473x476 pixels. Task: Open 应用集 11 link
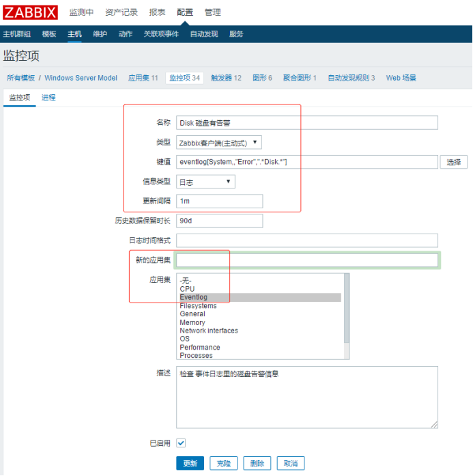click(x=143, y=78)
